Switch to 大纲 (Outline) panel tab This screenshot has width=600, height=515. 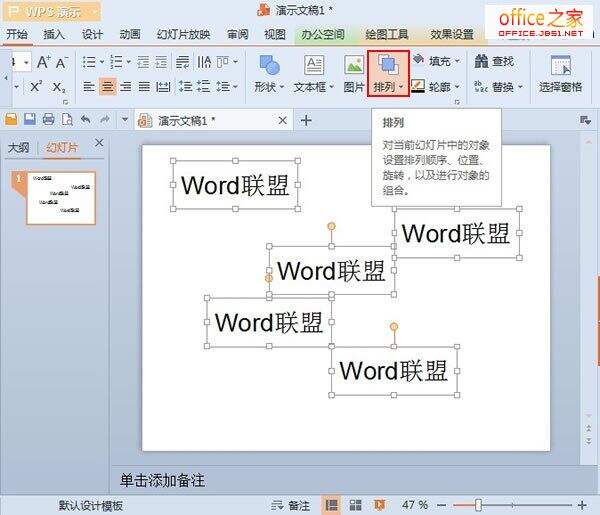tap(18, 147)
